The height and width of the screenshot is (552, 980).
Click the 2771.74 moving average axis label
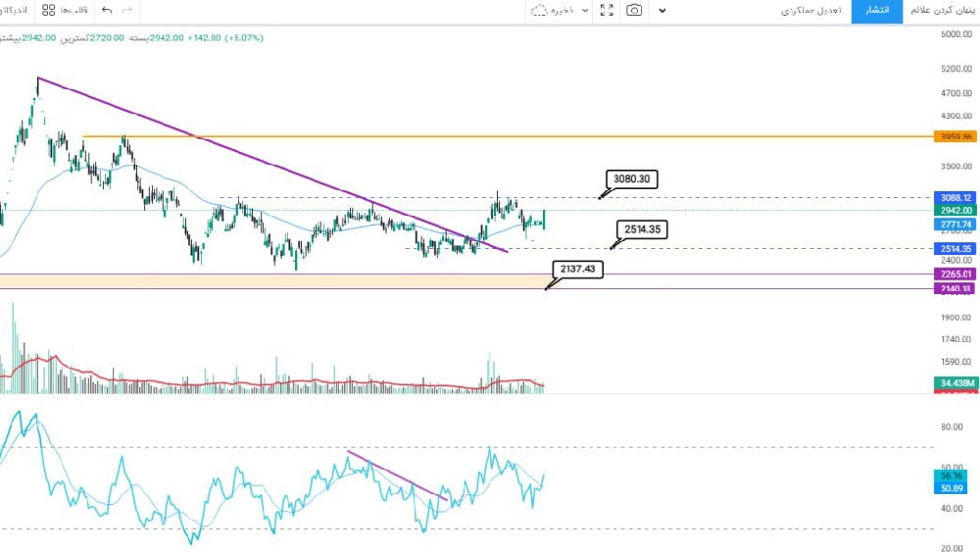955,225
